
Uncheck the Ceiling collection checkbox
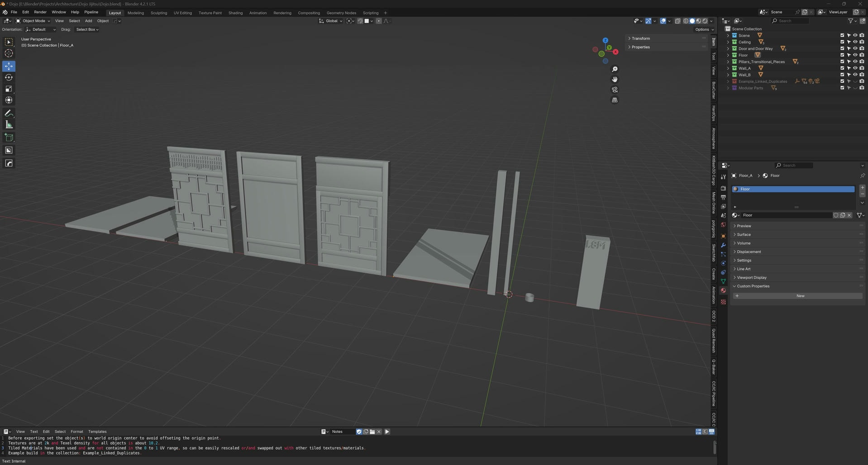pos(842,42)
